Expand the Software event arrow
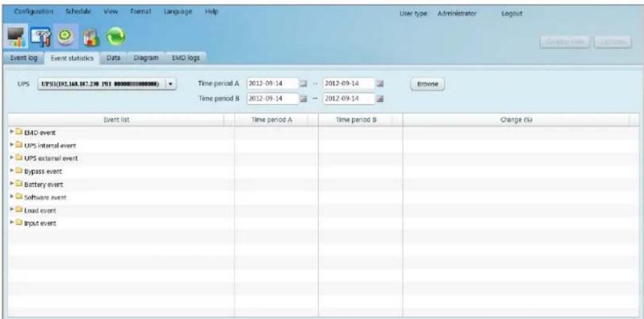This screenshot has height=319, width=644. [x=11, y=197]
